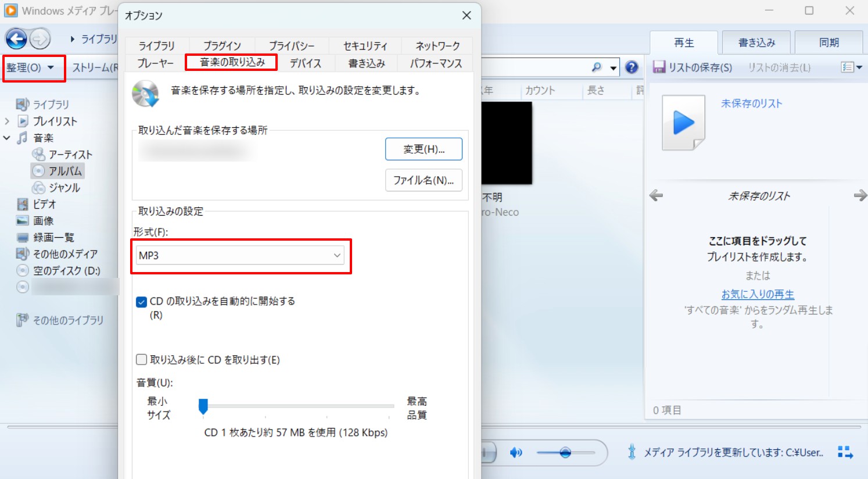Switch to ネットワーク tab
The image size is (868, 479).
437,46
